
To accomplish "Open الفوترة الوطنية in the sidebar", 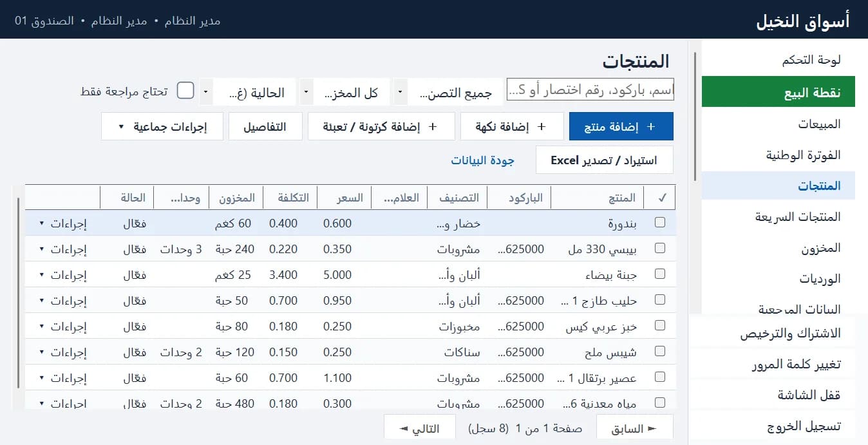I will [778, 155].
